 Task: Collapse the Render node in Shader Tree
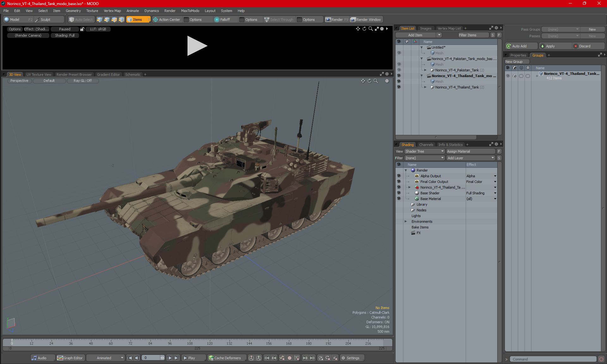click(406, 170)
